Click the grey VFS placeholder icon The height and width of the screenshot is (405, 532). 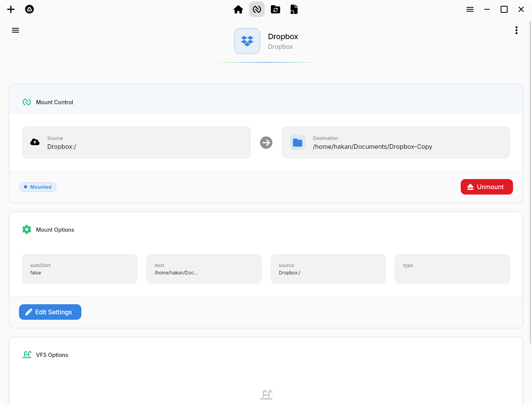click(x=266, y=395)
